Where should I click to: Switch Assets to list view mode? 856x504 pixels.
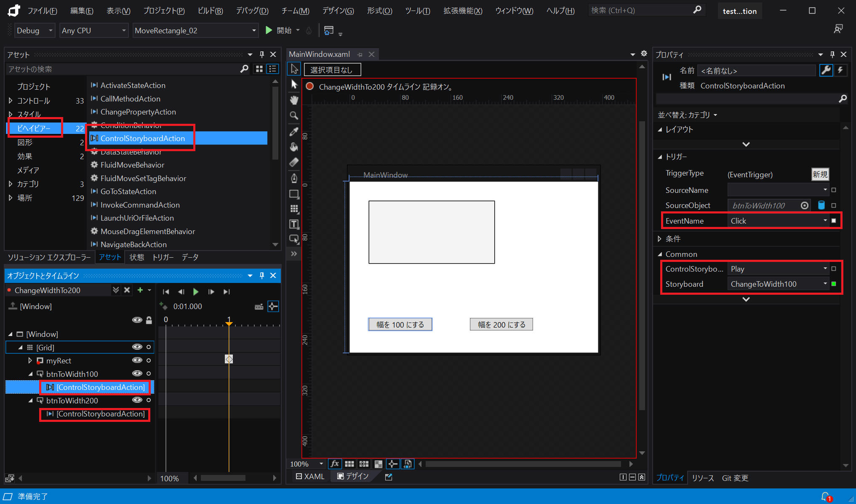tap(273, 69)
